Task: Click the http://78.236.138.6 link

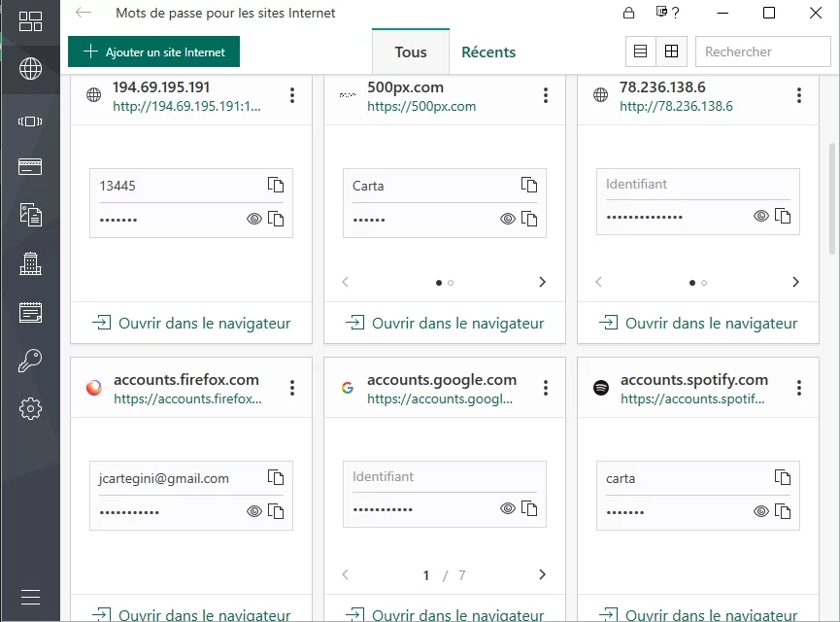Action: [676, 106]
